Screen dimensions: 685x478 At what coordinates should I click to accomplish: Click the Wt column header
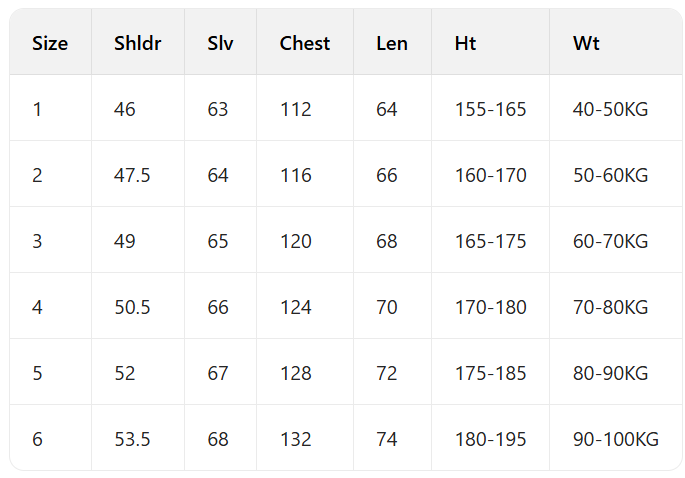[x=586, y=43]
